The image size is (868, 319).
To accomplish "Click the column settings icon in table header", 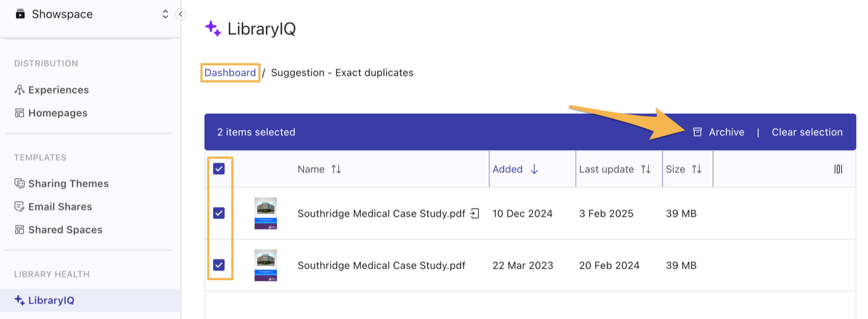I will point(838,170).
